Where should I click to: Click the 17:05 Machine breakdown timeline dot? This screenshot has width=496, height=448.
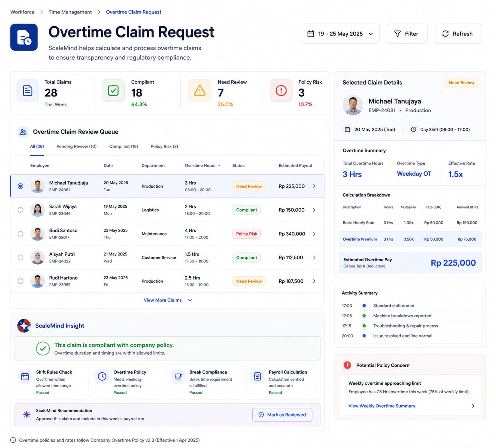tap(364, 316)
